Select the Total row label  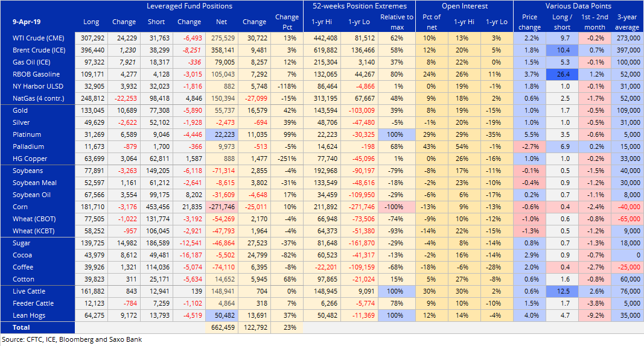point(21,327)
